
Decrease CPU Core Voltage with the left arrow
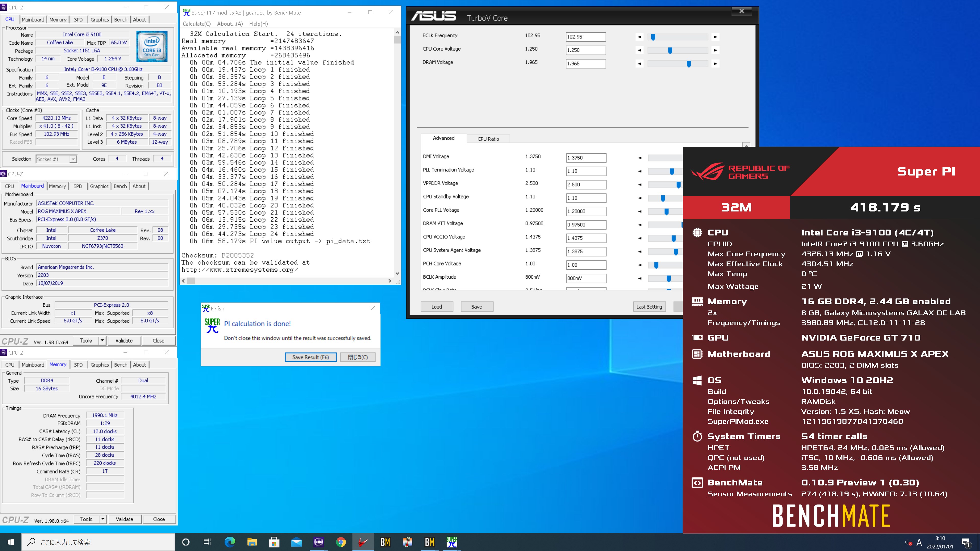(640, 50)
